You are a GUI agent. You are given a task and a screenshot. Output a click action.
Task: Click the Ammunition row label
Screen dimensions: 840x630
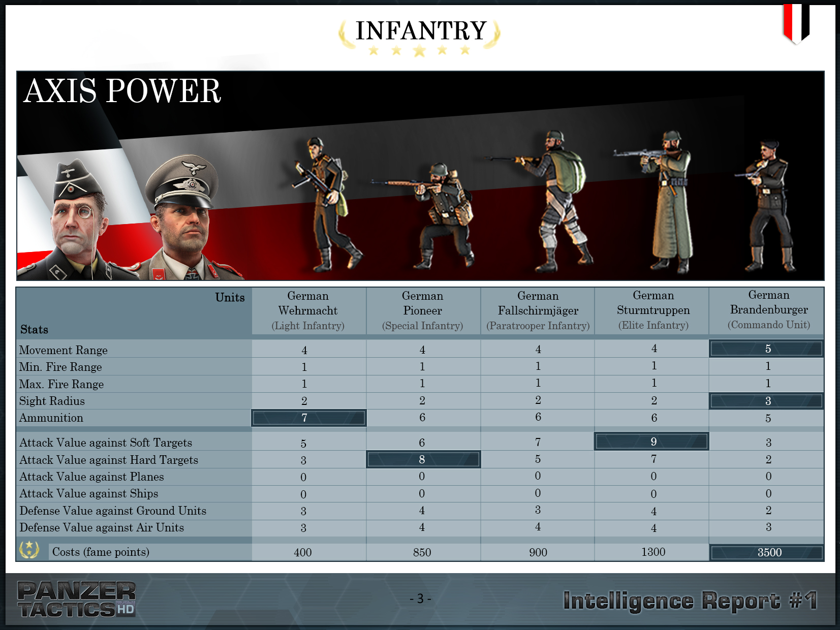[51, 418]
